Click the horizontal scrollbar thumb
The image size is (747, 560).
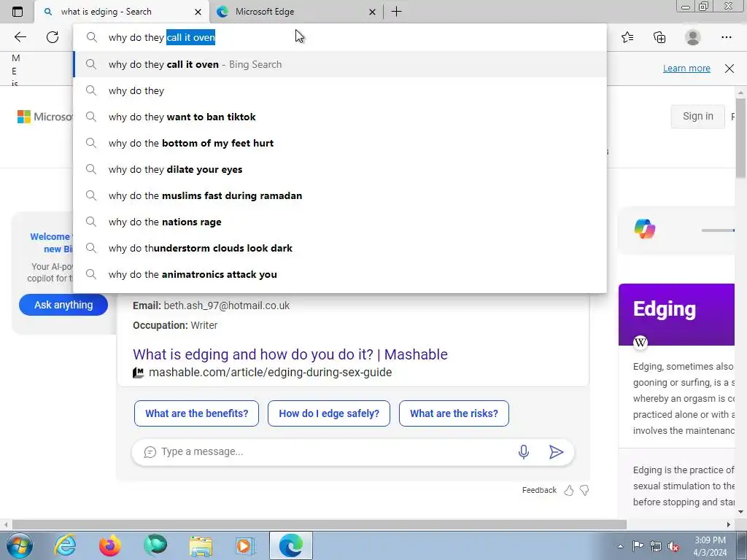point(320,524)
